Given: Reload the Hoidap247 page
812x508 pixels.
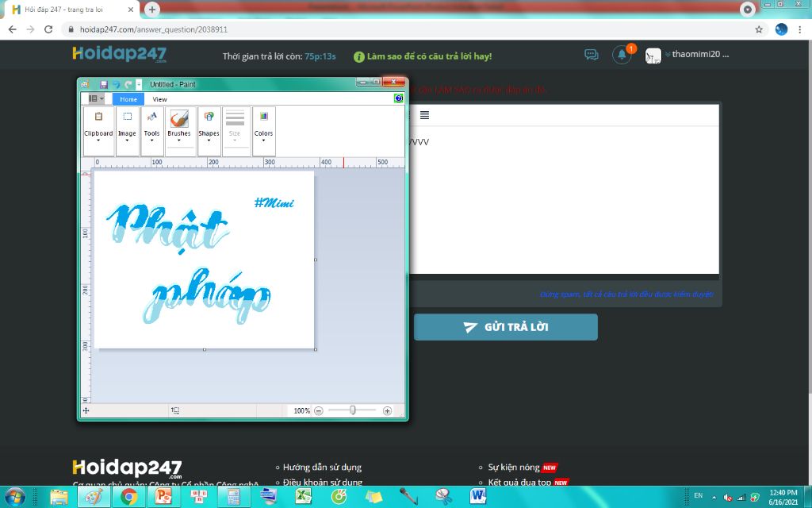Looking at the screenshot, I should click(x=48, y=29).
